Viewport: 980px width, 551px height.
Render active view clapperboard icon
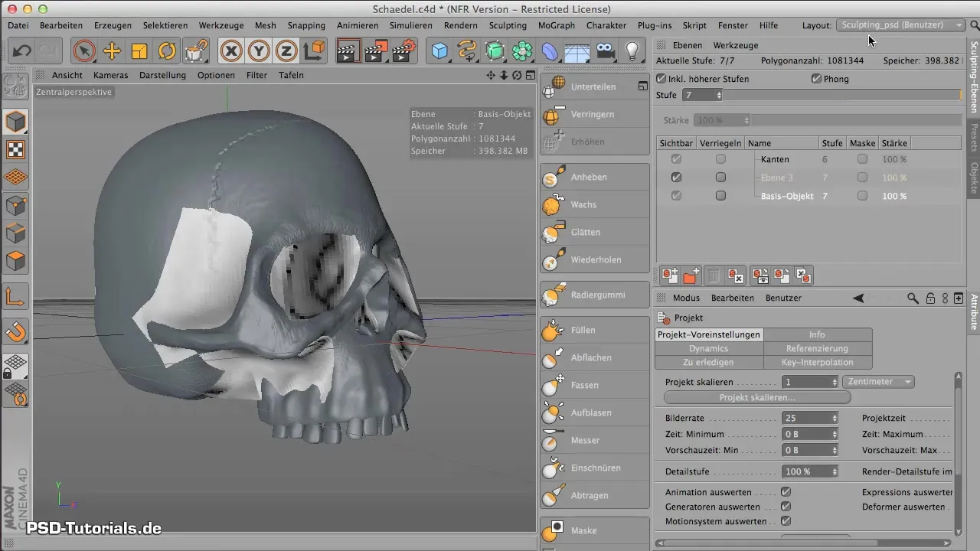click(348, 51)
